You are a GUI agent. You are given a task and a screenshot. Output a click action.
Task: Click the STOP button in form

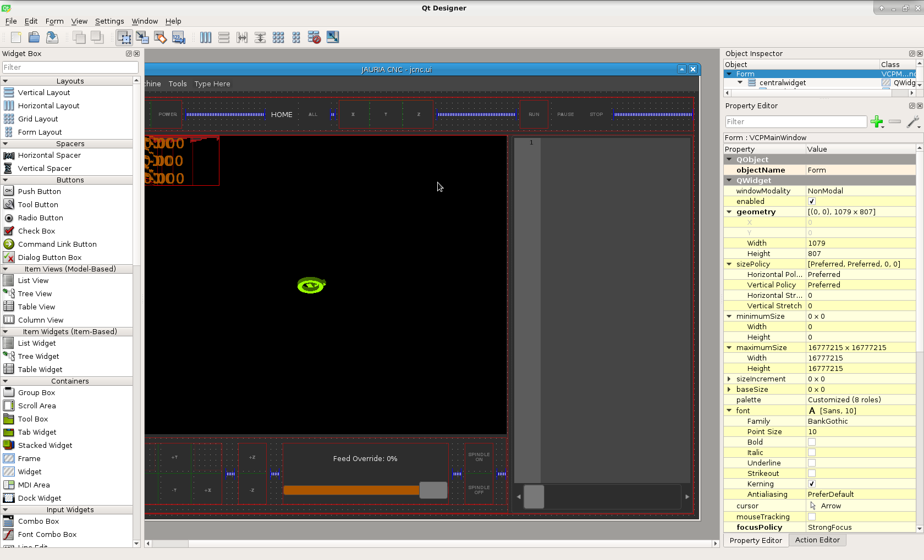click(596, 115)
